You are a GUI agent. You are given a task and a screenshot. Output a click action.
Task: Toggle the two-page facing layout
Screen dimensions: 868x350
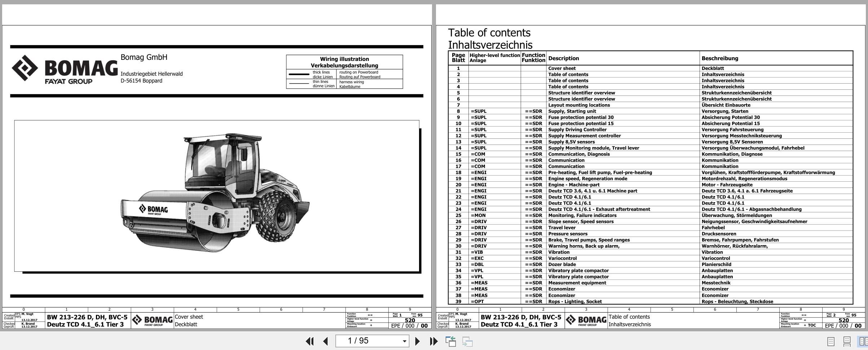point(863,341)
